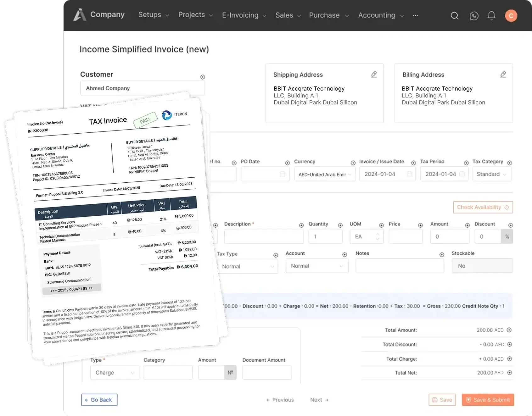Toggle the Nº amount unit button
The image size is (532, 416).
pos(230,373)
